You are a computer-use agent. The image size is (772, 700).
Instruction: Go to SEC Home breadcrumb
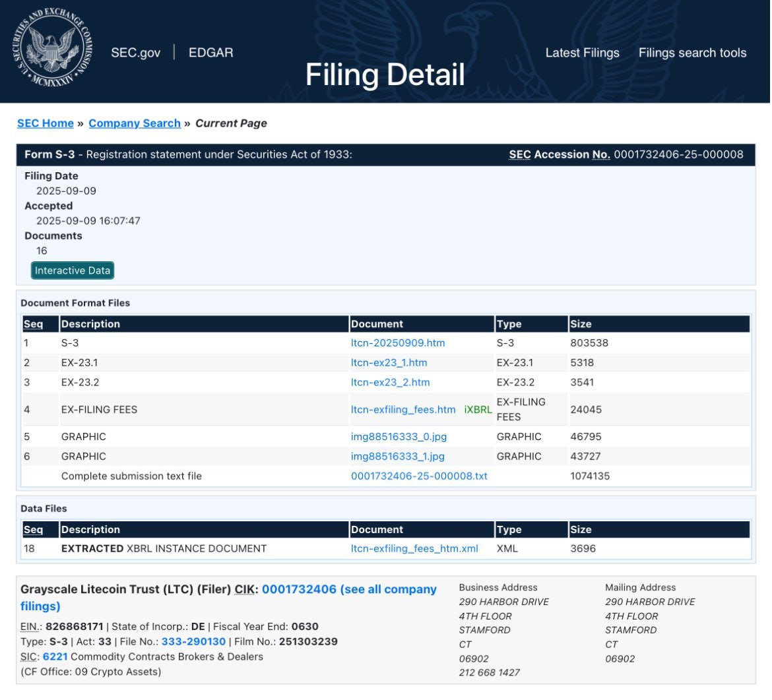(x=46, y=123)
